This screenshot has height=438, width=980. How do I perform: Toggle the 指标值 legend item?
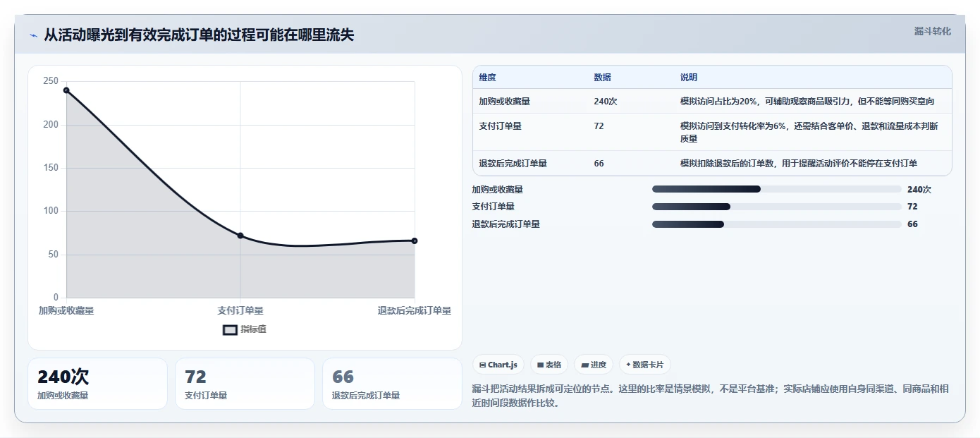tap(245, 329)
